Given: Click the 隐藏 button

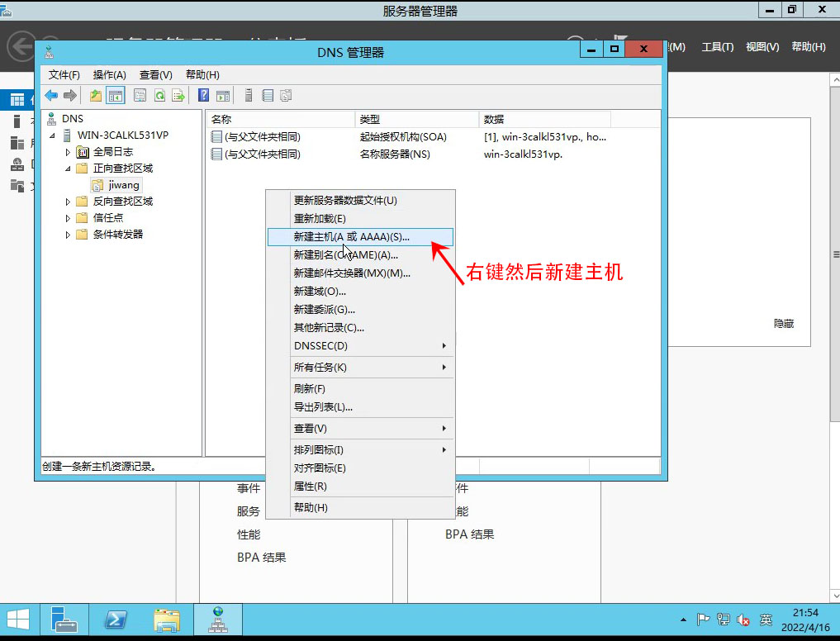Looking at the screenshot, I should click(783, 324).
